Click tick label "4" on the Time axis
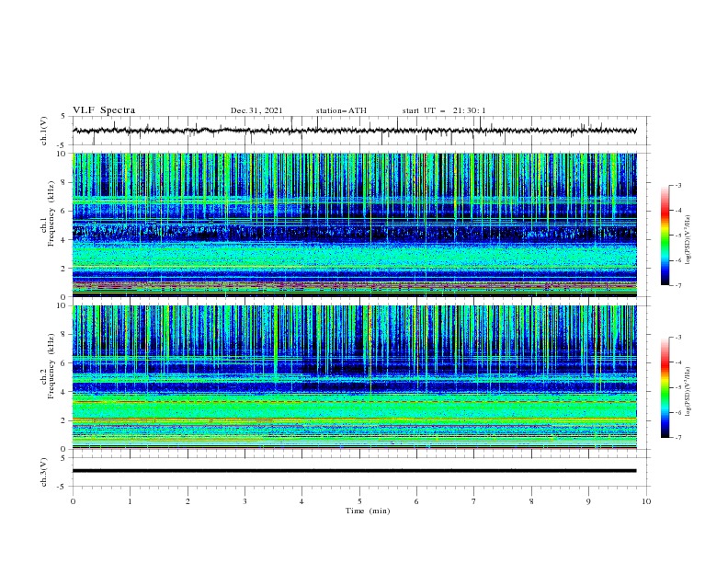This screenshot has width=728, height=563. [301, 501]
